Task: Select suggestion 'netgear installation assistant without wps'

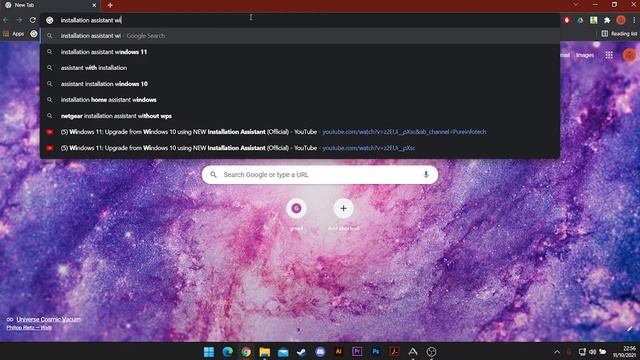Action: point(300,116)
